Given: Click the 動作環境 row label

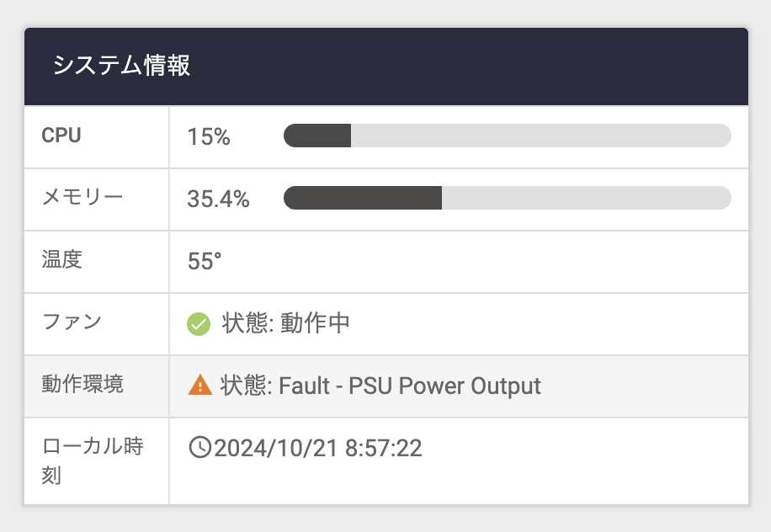Looking at the screenshot, I should click(82, 385).
